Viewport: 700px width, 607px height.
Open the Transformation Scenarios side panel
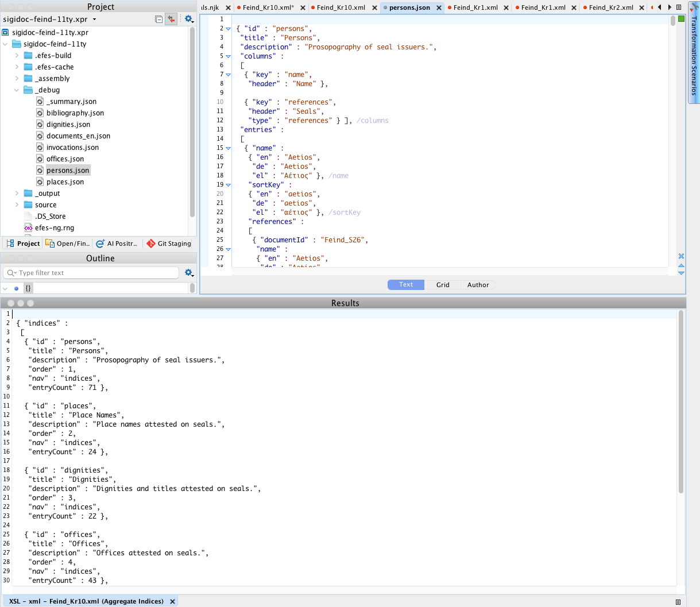[694, 55]
